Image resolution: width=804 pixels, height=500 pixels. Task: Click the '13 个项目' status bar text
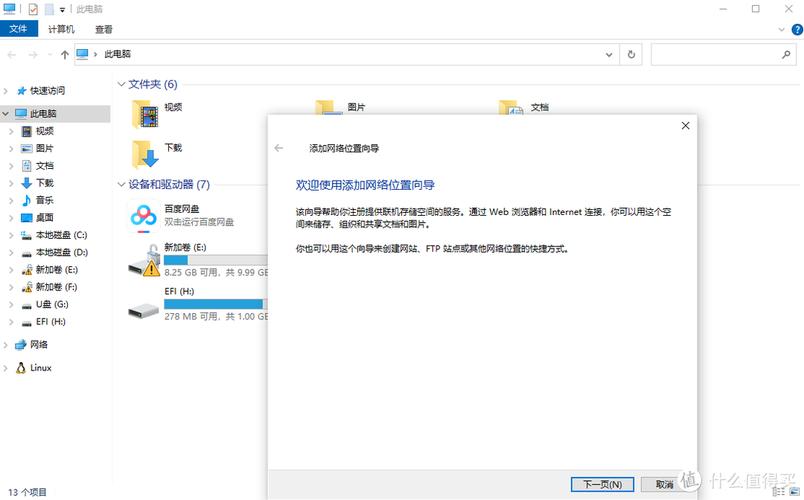pyautogui.click(x=27, y=492)
